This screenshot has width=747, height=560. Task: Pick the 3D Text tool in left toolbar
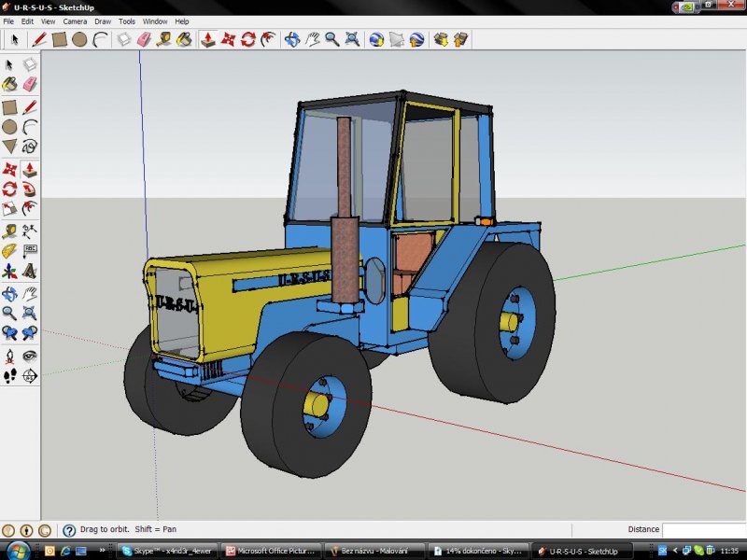pos(29,272)
